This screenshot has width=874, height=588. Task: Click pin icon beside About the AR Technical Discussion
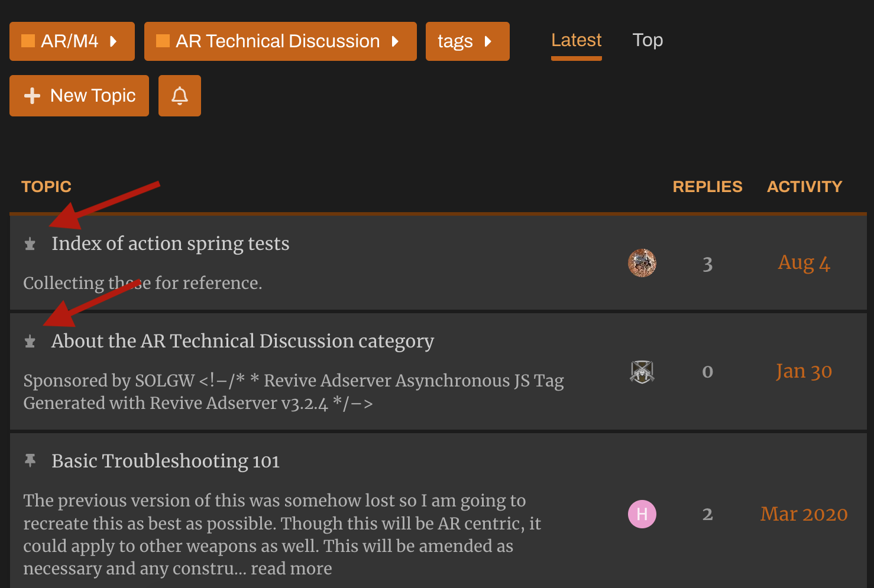(x=30, y=342)
